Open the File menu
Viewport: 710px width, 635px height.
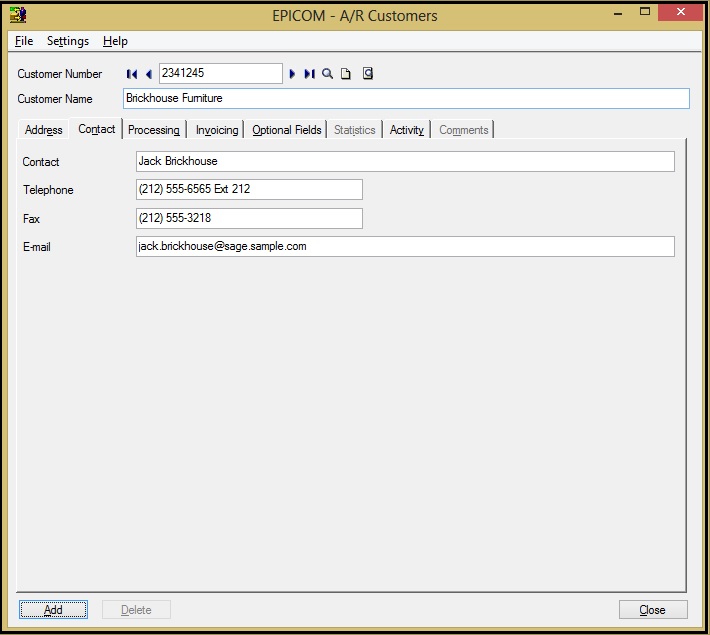pos(24,41)
